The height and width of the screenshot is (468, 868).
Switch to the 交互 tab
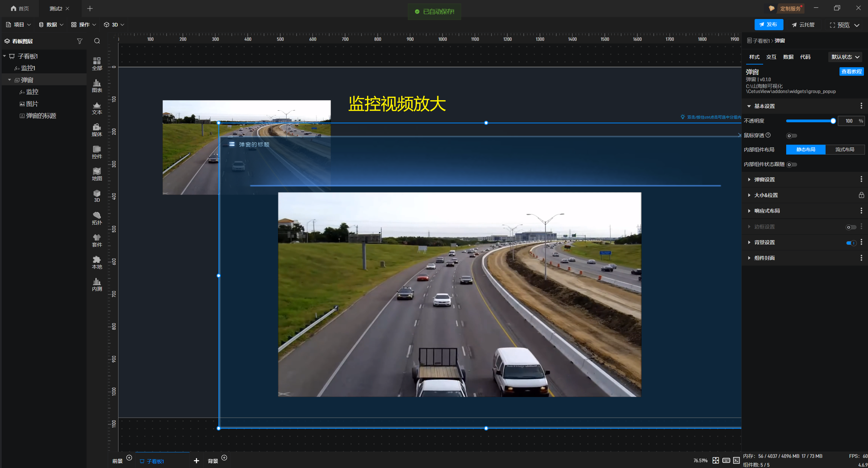(771, 57)
